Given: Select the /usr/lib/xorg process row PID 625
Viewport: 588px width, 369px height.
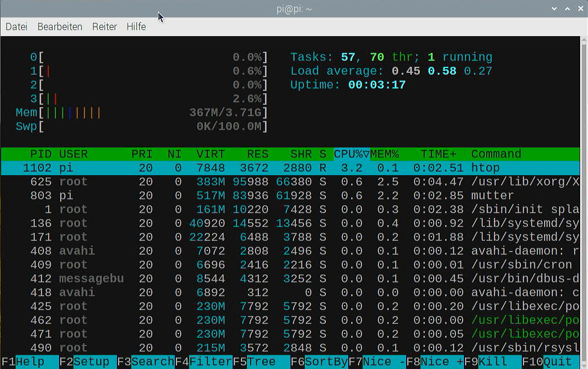Looking at the screenshot, I should point(290,182).
